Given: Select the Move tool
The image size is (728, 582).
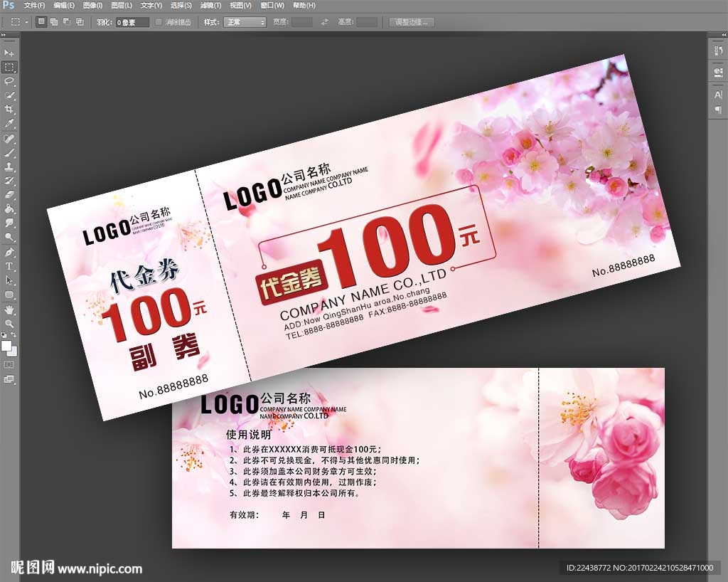Looking at the screenshot, I should tap(9, 53).
